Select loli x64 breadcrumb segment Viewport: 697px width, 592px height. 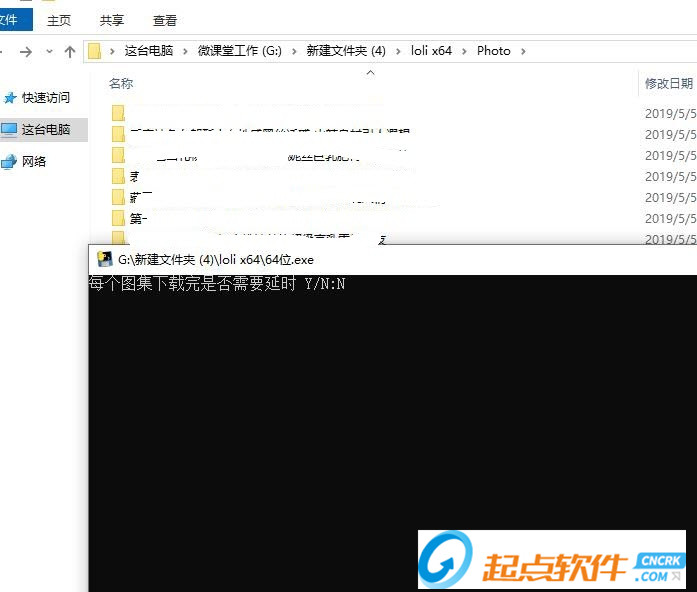(x=431, y=51)
